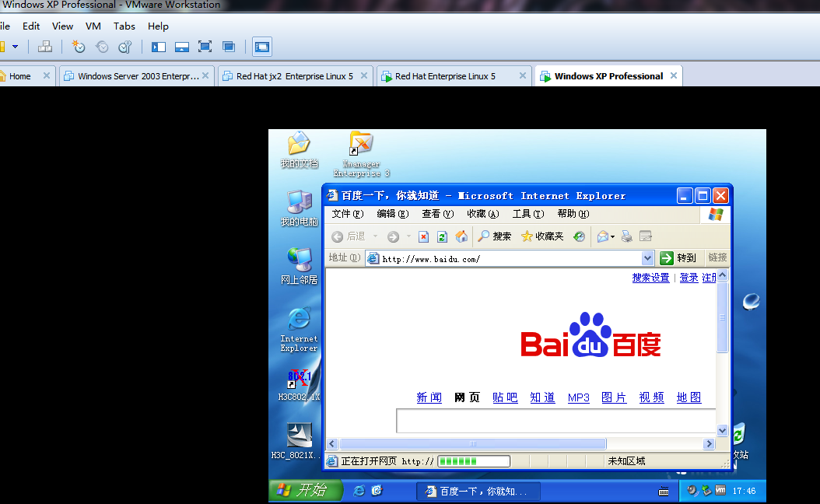Open the Baidu 新闻 link

click(429, 397)
